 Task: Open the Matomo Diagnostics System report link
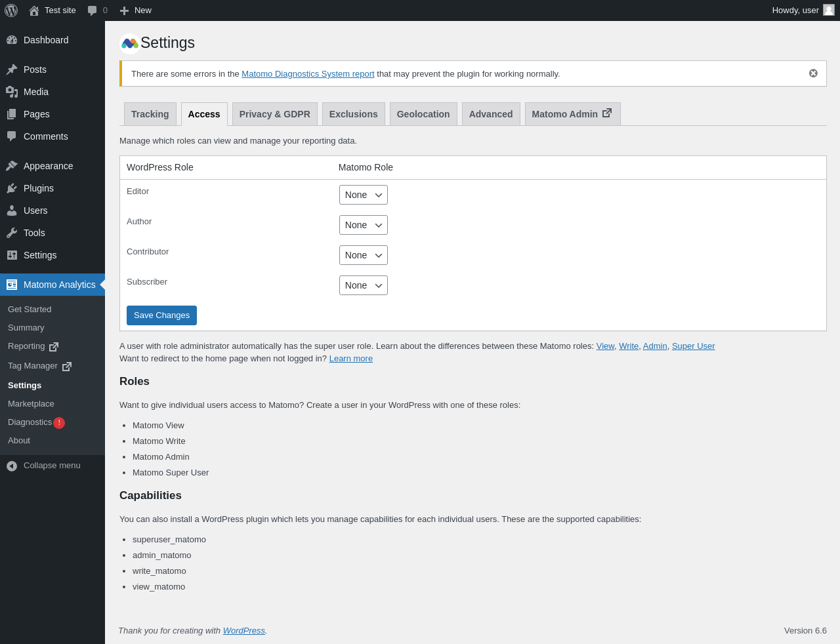tap(308, 74)
